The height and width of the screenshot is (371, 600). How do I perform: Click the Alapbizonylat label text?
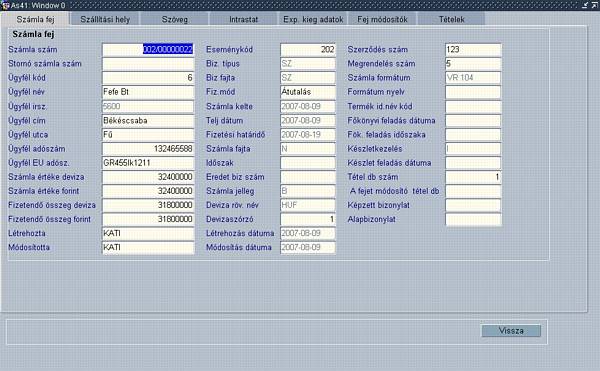[372, 219]
